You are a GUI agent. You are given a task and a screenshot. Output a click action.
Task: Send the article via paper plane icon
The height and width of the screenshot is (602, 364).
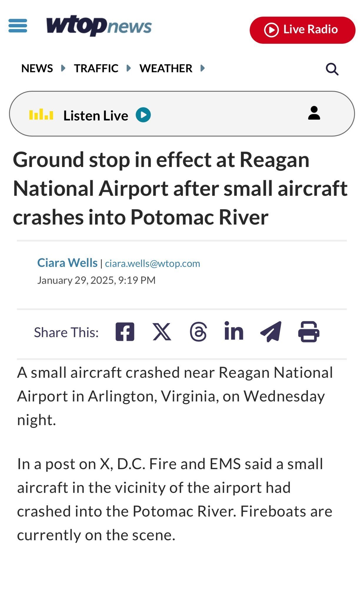coord(271,332)
